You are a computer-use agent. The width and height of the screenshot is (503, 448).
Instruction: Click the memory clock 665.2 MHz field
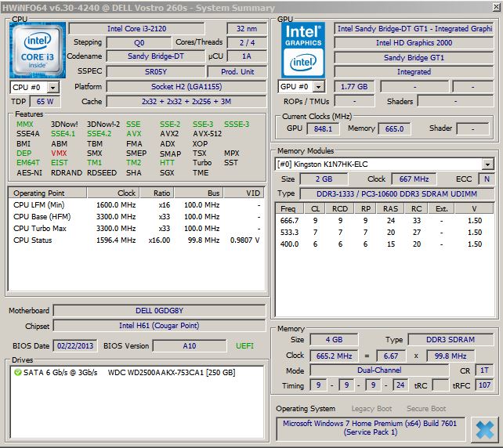[334, 356]
